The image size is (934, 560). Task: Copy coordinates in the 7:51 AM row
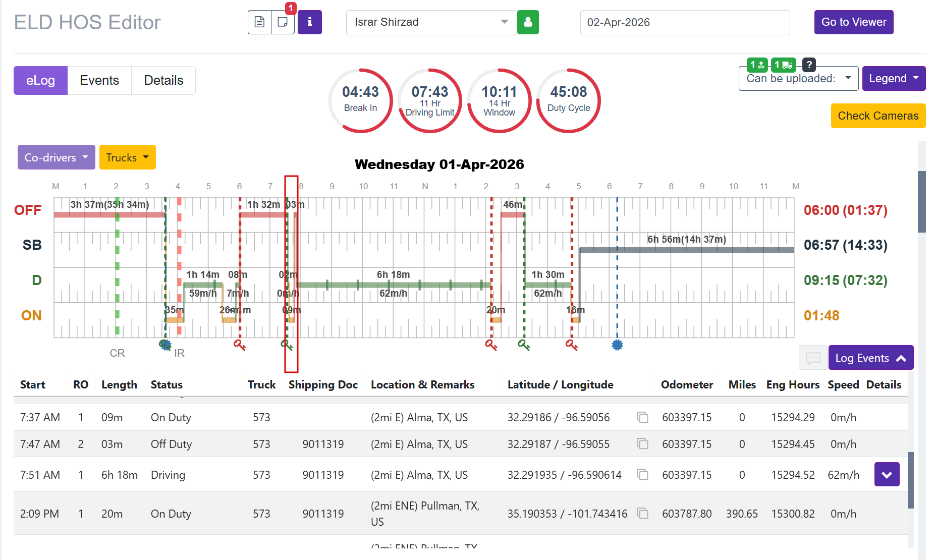pyautogui.click(x=642, y=475)
